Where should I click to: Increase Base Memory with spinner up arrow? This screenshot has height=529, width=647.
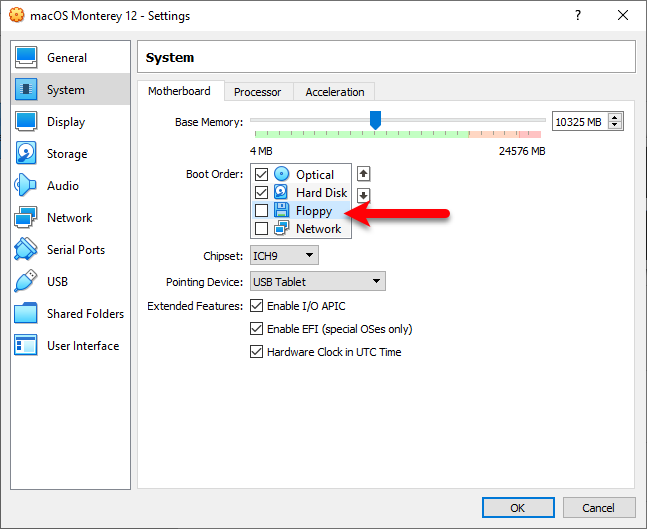(x=615, y=118)
